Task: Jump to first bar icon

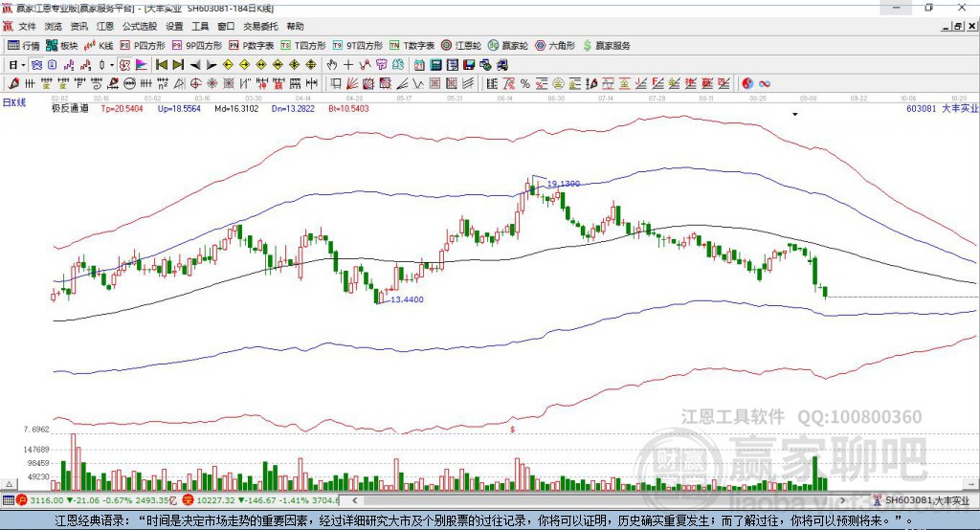Action: point(161,65)
